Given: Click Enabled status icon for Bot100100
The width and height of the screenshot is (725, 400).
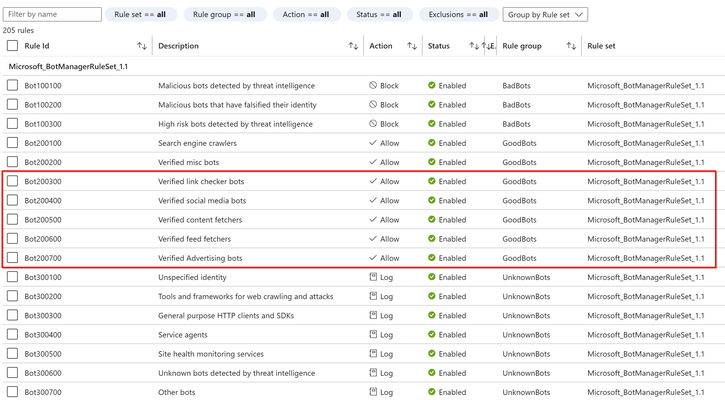Looking at the screenshot, I should click(x=432, y=85).
